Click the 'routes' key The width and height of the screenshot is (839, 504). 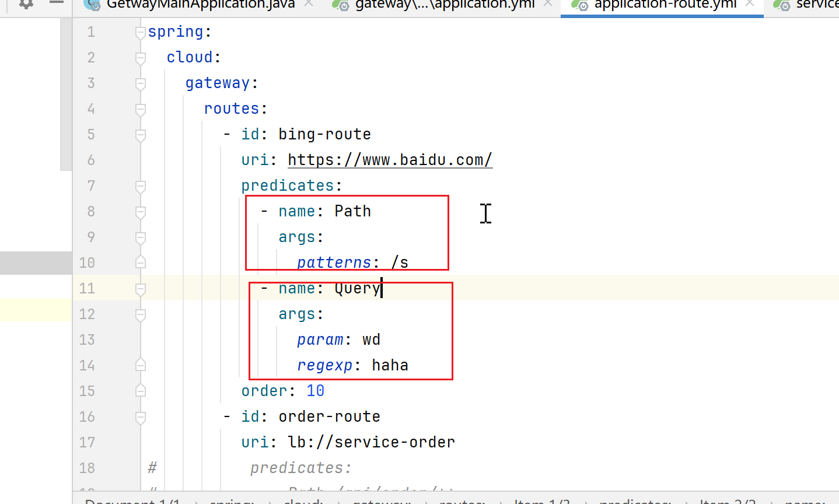pos(232,108)
